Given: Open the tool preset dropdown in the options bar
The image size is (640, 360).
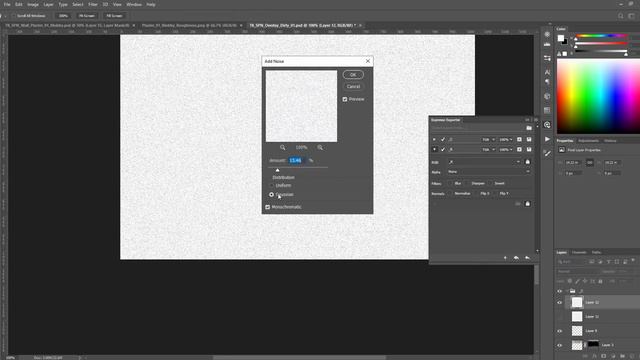Looking at the screenshot, I should (5, 16).
